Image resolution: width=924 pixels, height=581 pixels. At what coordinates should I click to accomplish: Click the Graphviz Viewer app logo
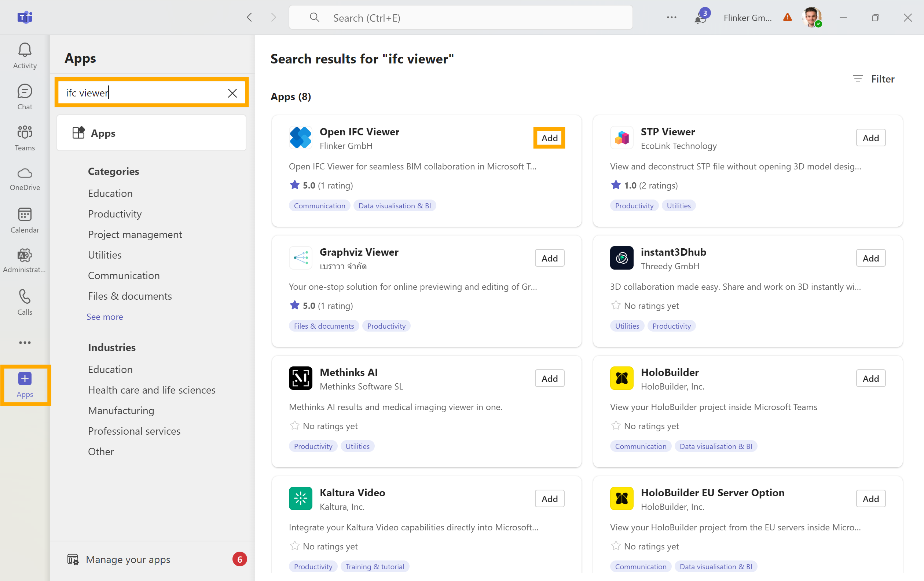(300, 257)
